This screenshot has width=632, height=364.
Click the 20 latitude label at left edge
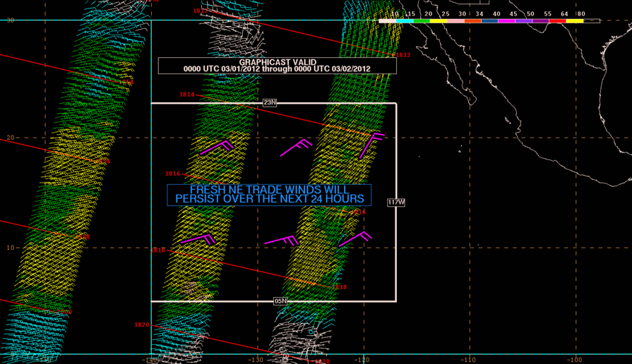click(11, 138)
